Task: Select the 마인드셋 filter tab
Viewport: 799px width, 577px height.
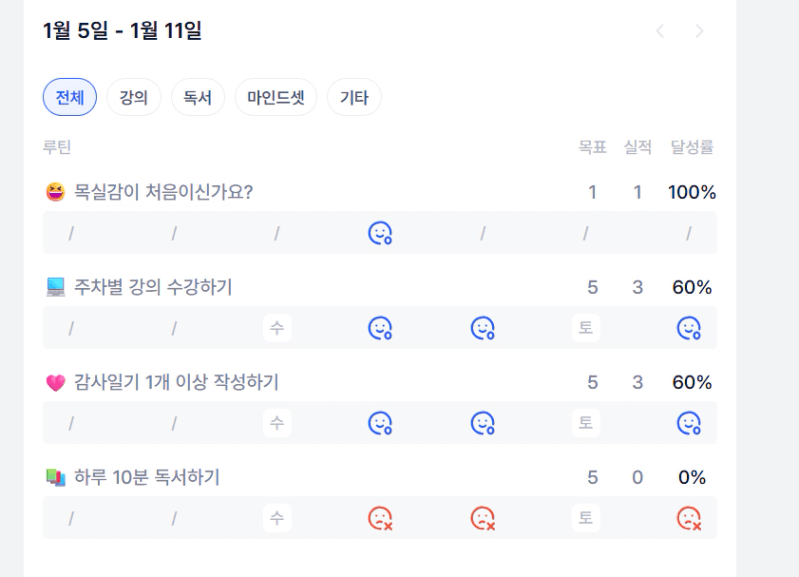Action: pyautogui.click(x=275, y=98)
